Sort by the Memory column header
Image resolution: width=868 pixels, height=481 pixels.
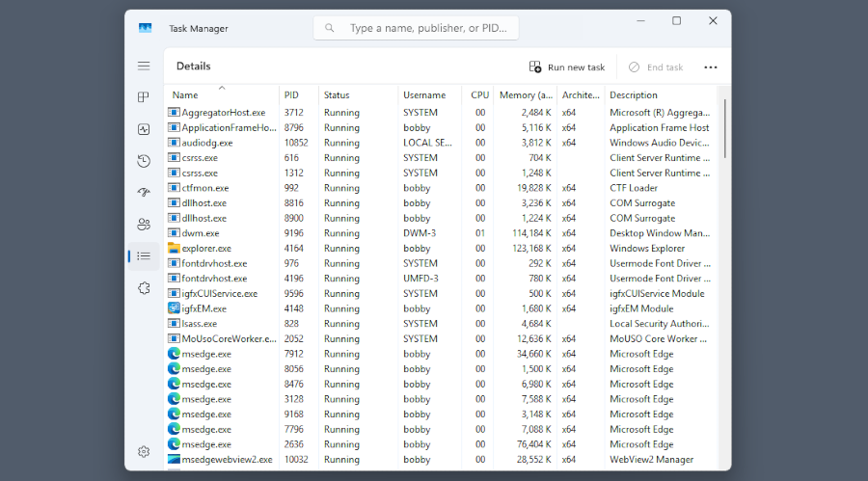click(526, 94)
